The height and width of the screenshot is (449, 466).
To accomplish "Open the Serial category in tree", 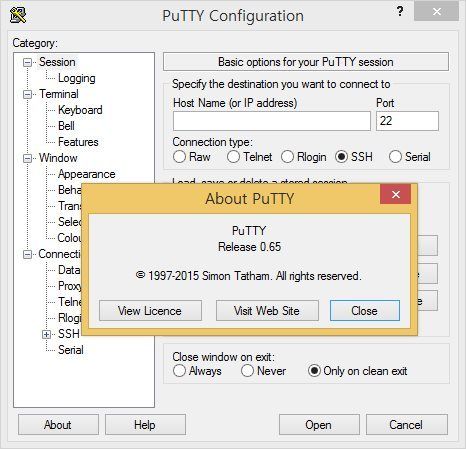I will point(71,350).
